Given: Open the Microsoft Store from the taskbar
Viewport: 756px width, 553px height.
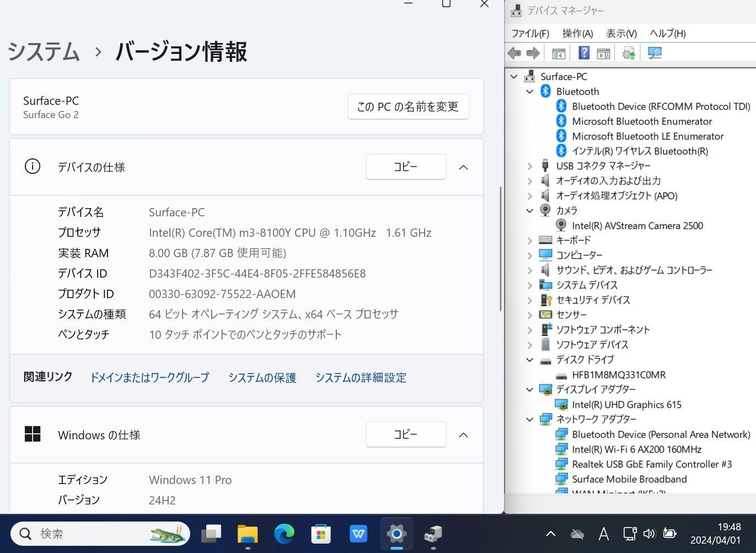Looking at the screenshot, I should pyautogui.click(x=321, y=533).
